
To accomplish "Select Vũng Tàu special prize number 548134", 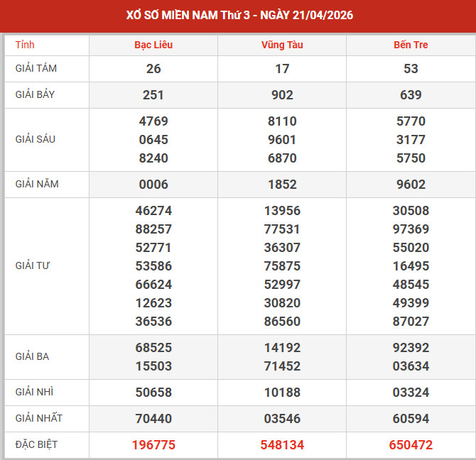I will click(282, 445).
